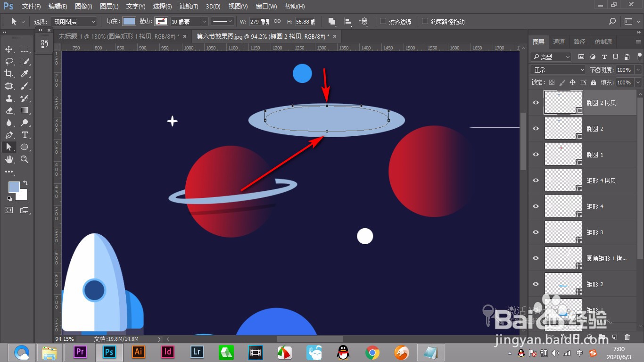Select the Clone Stamp tool
Viewport: 644px width, 362px height.
(8, 98)
